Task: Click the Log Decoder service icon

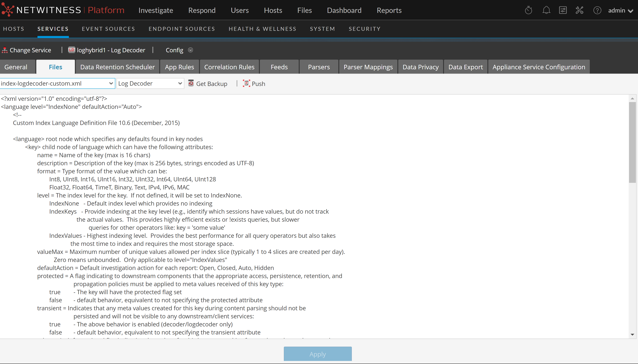Action: coord(72,50)
